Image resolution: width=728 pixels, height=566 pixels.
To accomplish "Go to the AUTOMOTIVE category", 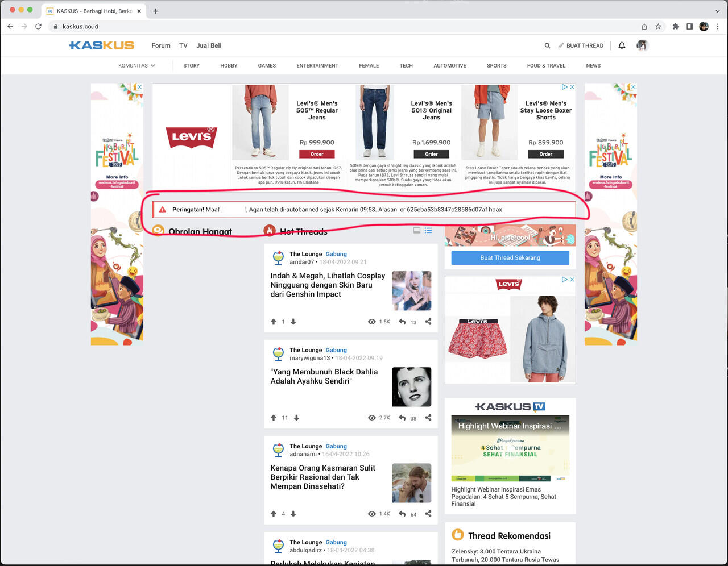I will pyautogui.click(x=450, y=66).
